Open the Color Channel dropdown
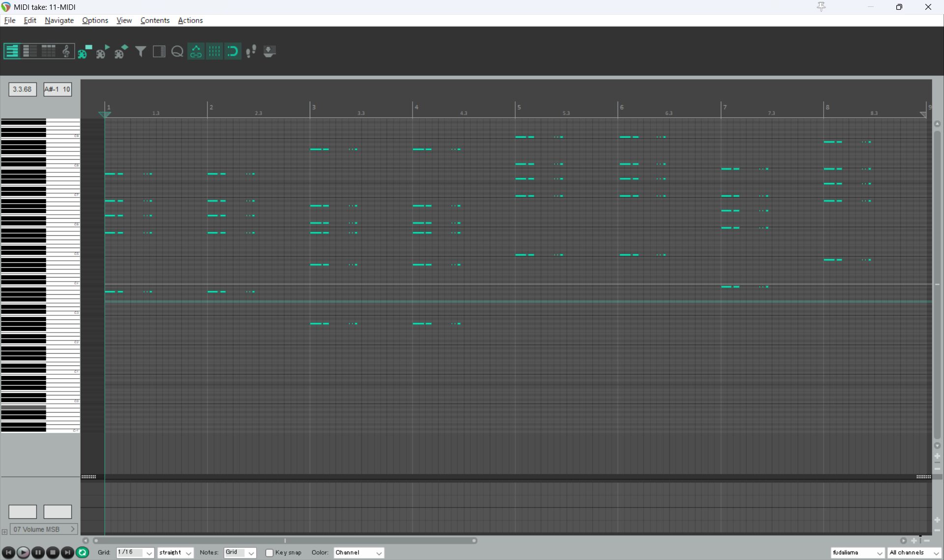This screenshot has width=944, height=560. tap(358, 553)
